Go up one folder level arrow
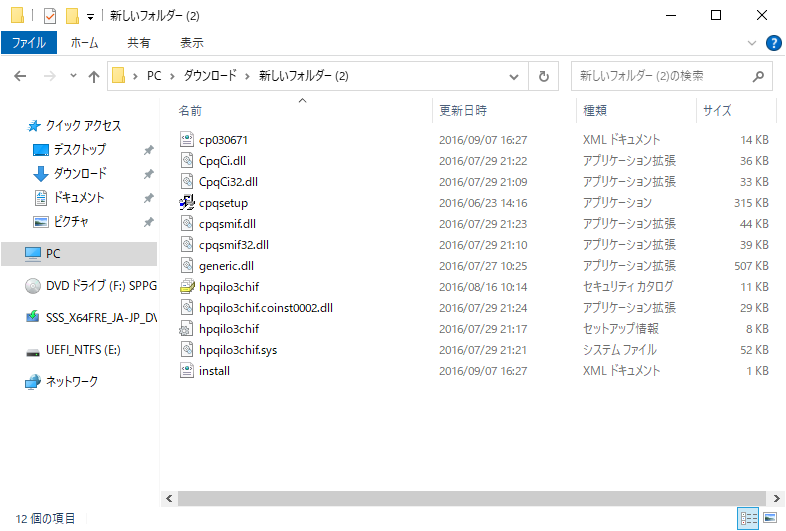Image resolution: width=786 pixels, height=531 pixels. [x=94, y=76]
